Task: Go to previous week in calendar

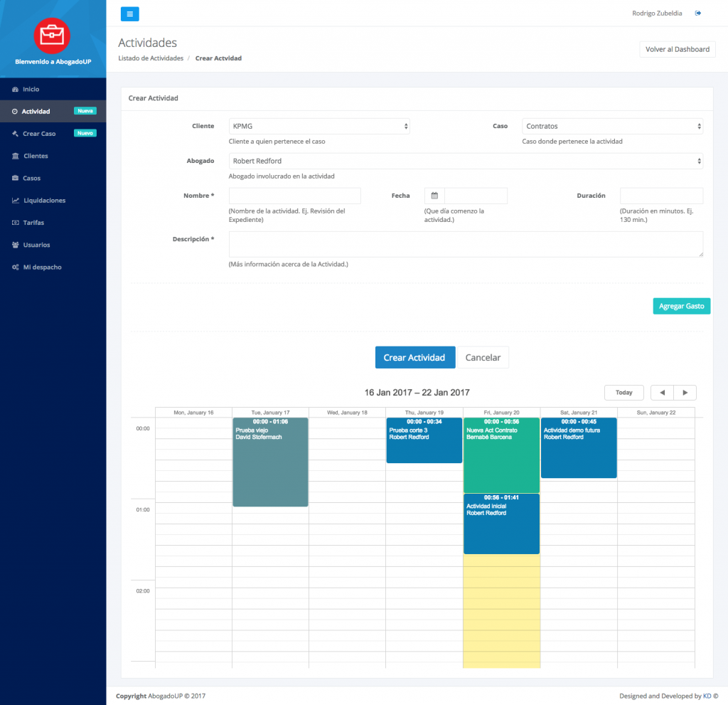Action: [x=662, y=393]
